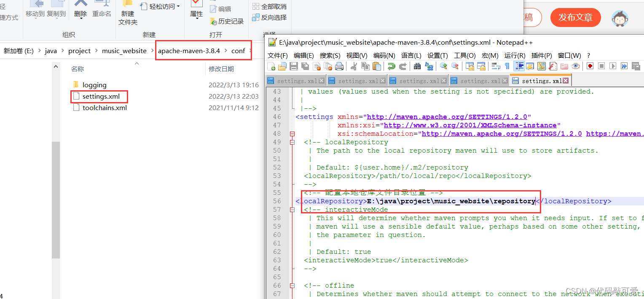Open the 文件(F) menu in Notepad++
Image resolution: width=644 pixels, height=299 pixels.
point(278,55)
